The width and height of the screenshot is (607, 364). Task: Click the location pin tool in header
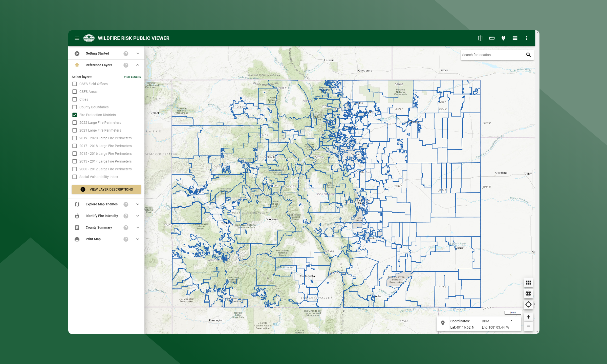[x=503, y=38]
